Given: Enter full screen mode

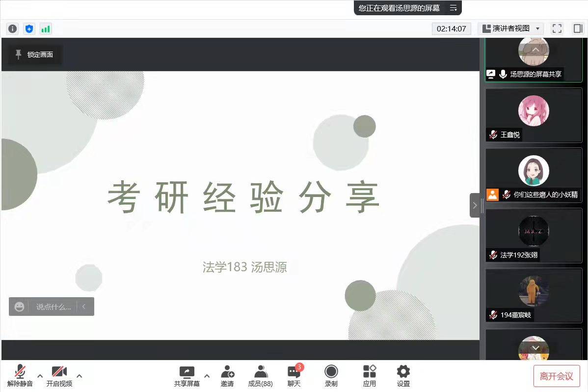Looking at the screenshot, I should pos(557,28).
